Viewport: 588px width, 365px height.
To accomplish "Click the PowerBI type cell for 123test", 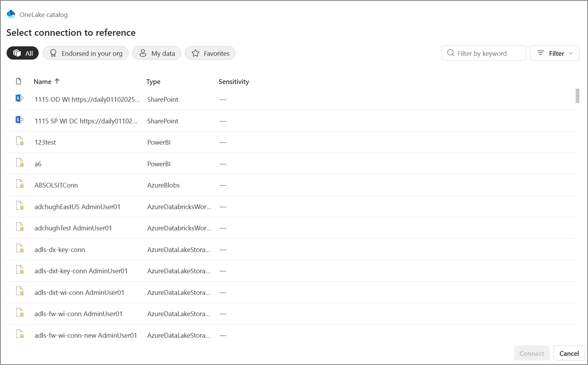I will 159,142.
